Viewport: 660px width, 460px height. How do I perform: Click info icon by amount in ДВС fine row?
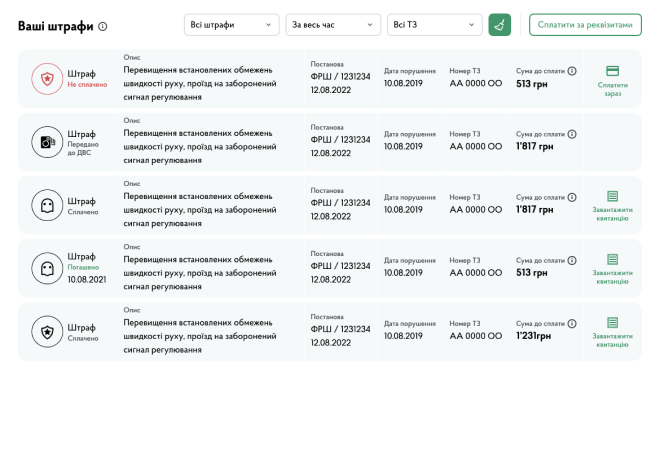(572, 134)
